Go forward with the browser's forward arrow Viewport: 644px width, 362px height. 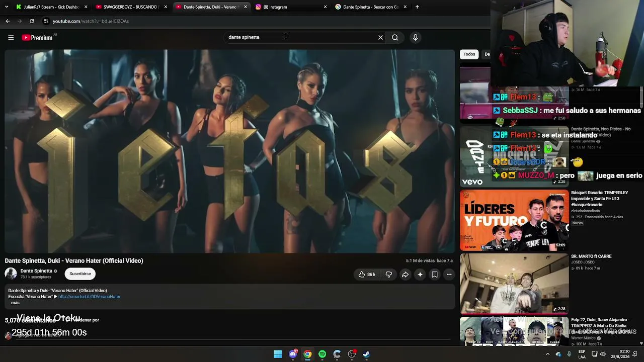tap(20, 21)
